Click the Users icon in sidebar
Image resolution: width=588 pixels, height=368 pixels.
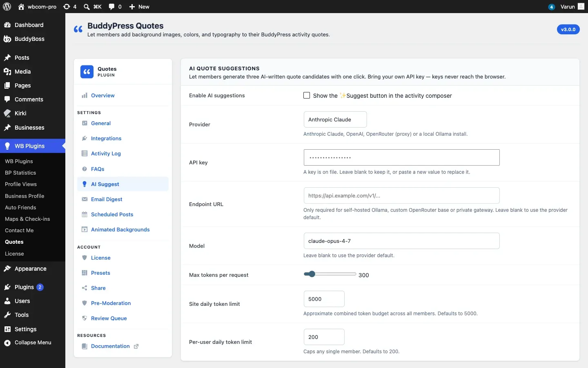7,301
